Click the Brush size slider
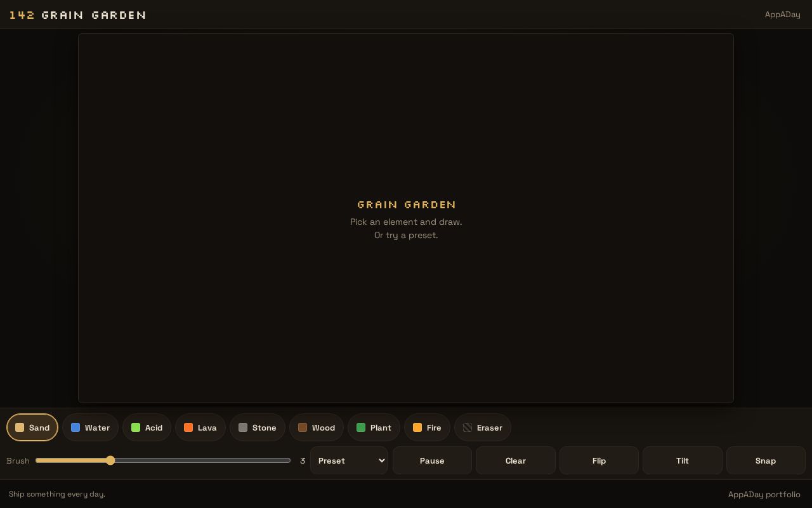812x508 pixels. pos(163,460)
